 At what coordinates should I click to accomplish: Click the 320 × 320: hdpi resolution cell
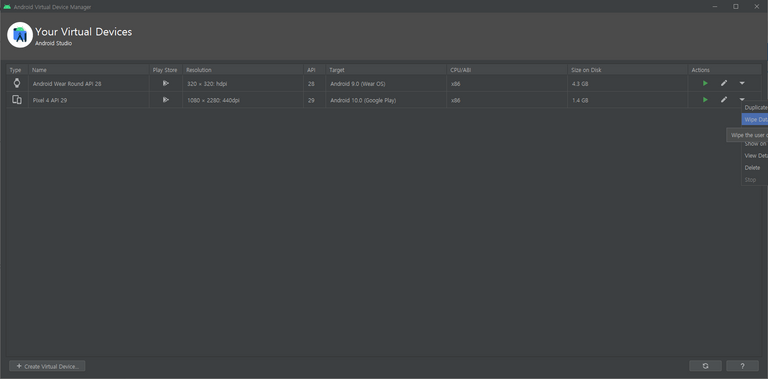243,84
